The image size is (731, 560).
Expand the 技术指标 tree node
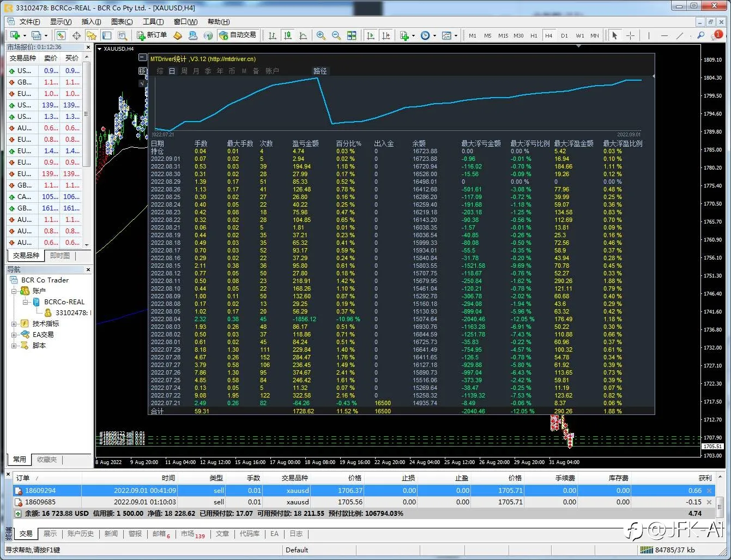point(14,324)
